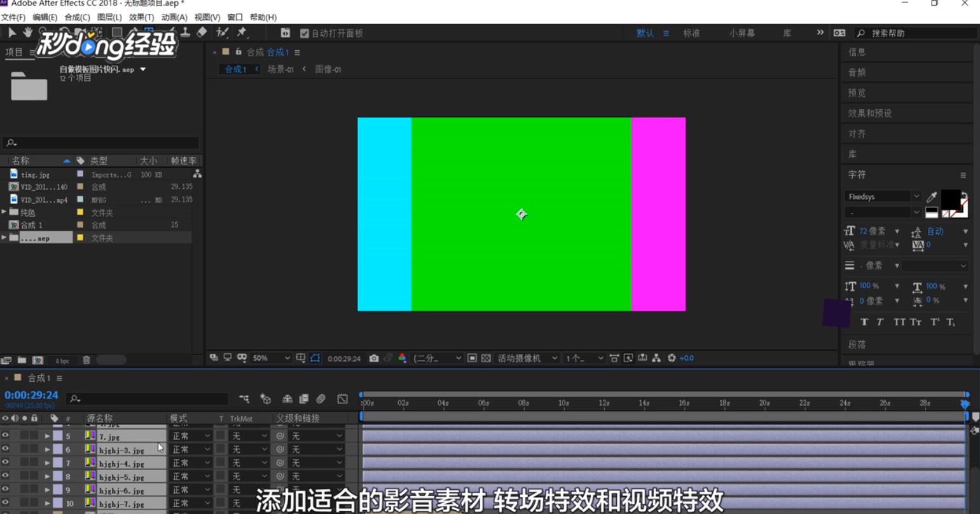980x514 pixels.
Task: Toggle visibility of layer hjghj-3.jpg
Action: point(5,450)
